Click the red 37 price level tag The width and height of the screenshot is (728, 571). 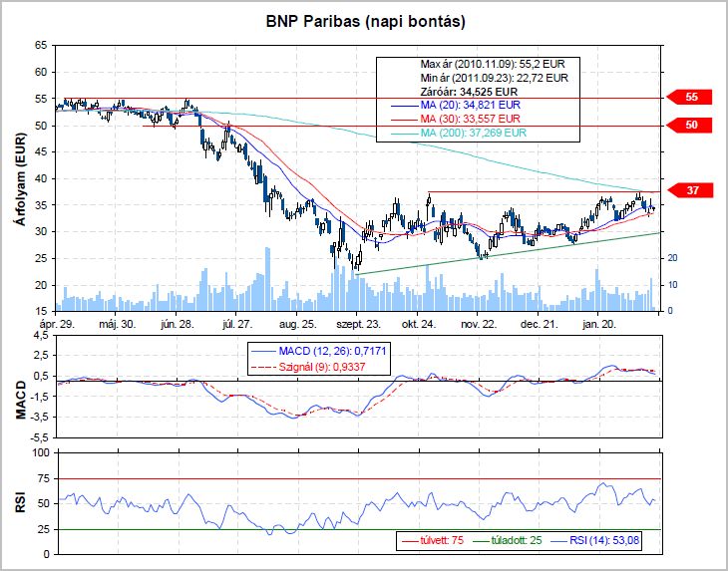pos(689,190)
